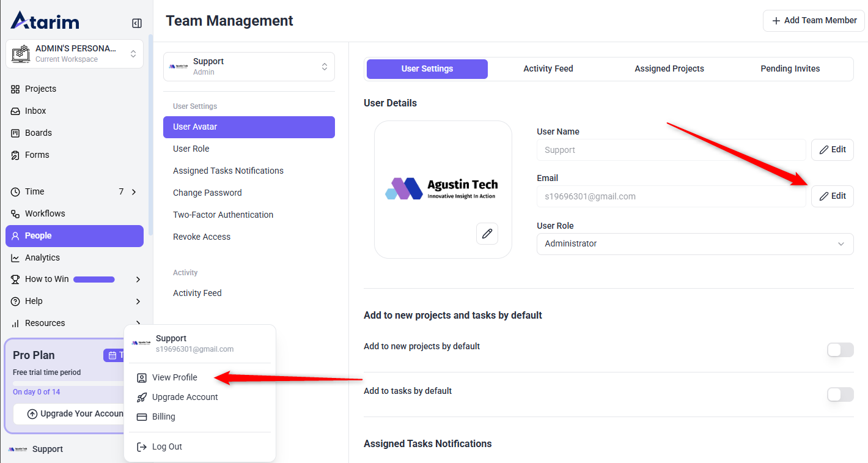Open the User Role Administrator dropdown
This screenshot has width=868, height=463.
point(694,243)
